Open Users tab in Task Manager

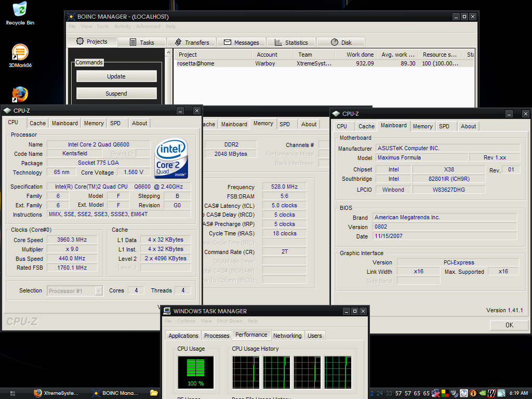click(314, 336)
